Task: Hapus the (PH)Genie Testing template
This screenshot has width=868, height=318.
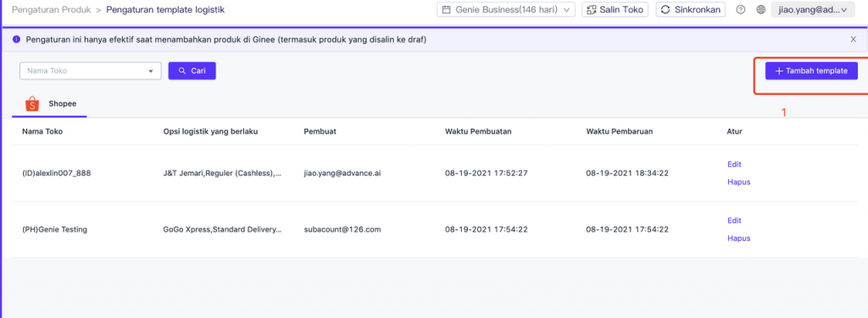Action: 738,238
